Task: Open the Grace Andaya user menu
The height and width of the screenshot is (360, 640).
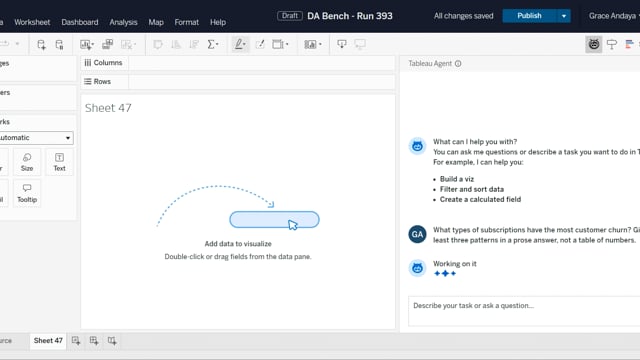Action: point(614,16)
